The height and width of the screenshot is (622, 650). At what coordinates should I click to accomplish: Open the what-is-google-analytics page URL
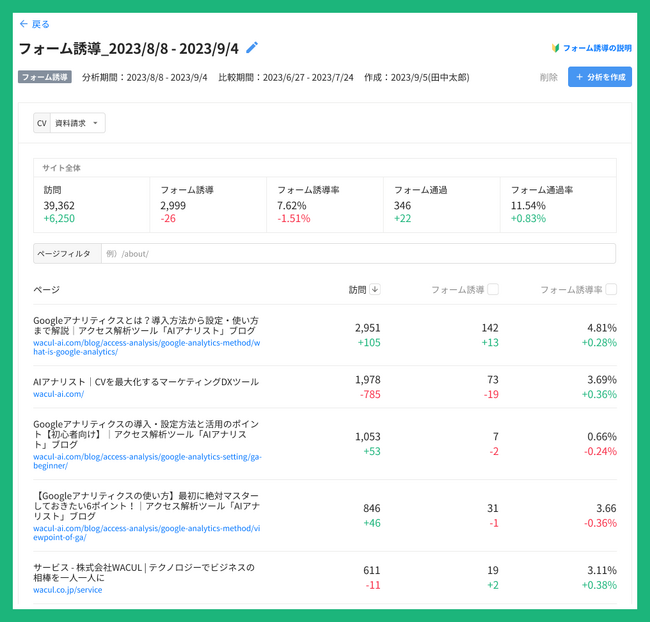[147, 347]
